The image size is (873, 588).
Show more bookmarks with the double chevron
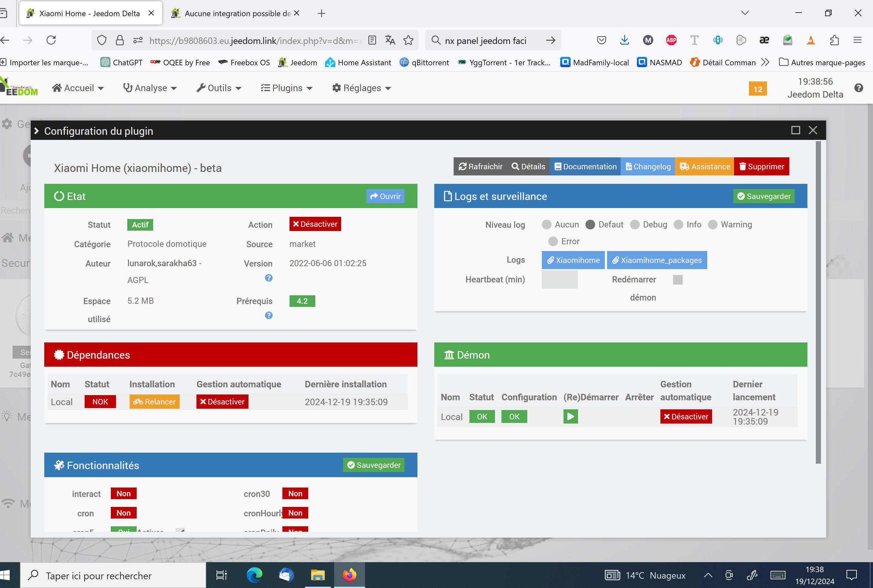click(x=765, y=62)
